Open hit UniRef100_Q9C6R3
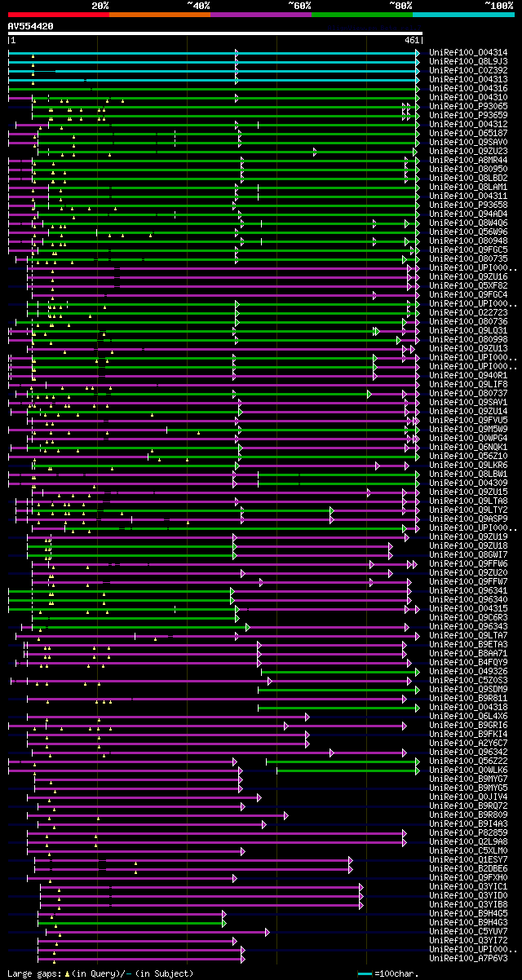This screenshot has height=980, width=522. coord(468,617)
